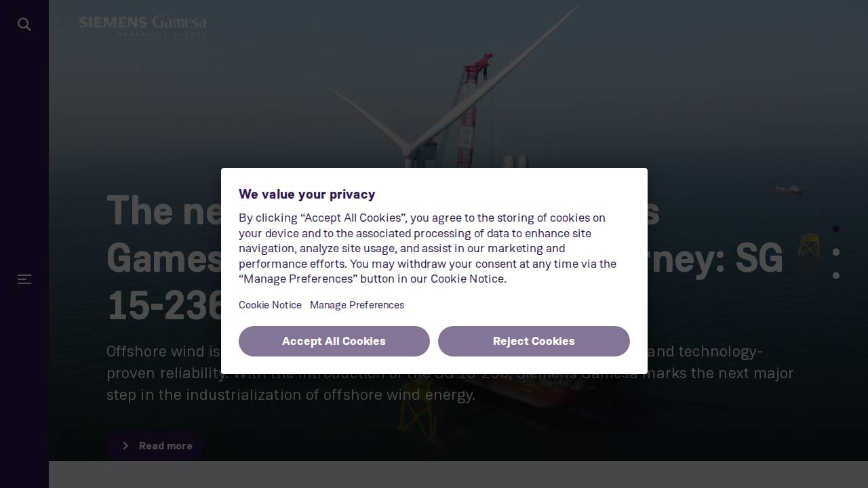Image resolution: width=868 pixels, height=488 pixels.
Task: Click the Siemens Gamesa logo
Action: coord(142,25)
